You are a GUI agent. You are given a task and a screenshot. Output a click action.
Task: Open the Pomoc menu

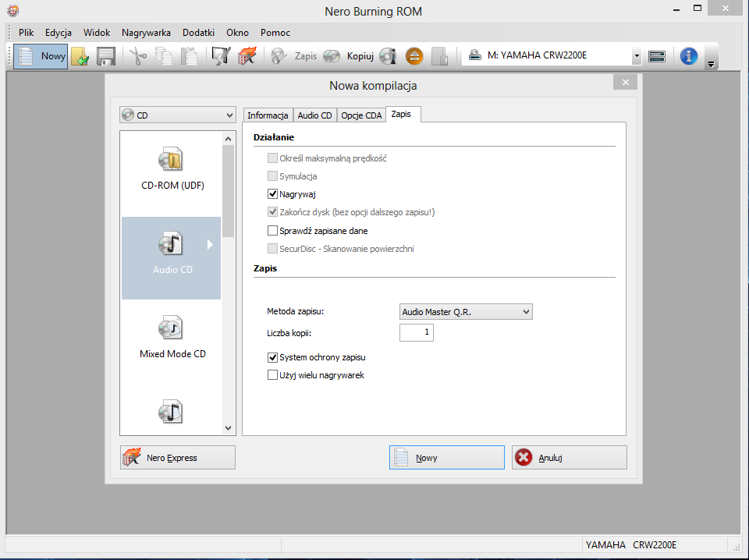click(275, 33)
